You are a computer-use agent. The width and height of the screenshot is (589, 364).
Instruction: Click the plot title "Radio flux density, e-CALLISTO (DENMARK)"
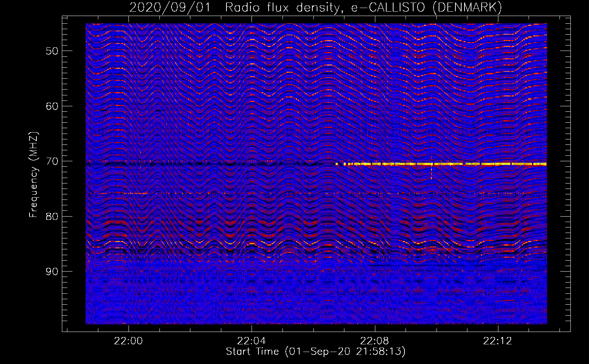click(x=363, y=8)
